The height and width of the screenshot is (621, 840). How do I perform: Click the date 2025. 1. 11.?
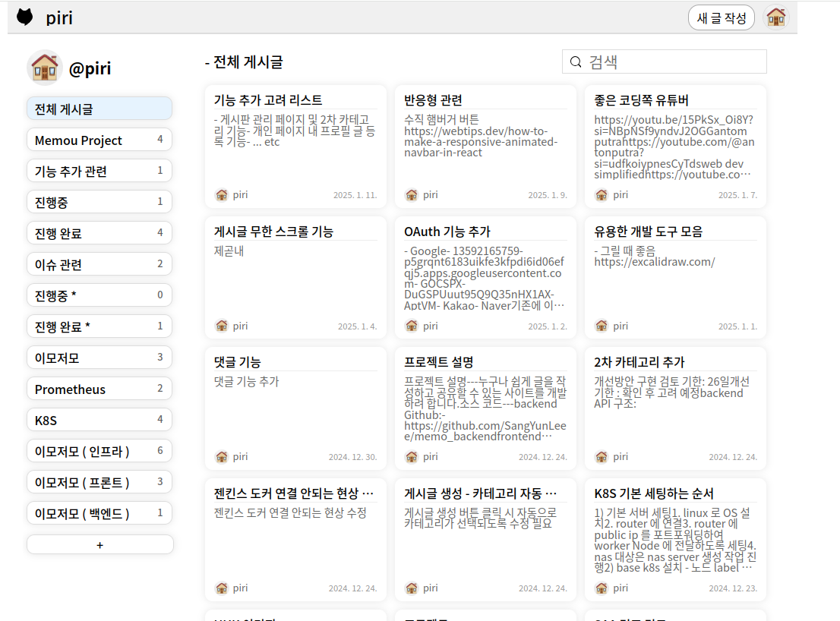click(355, 195)
